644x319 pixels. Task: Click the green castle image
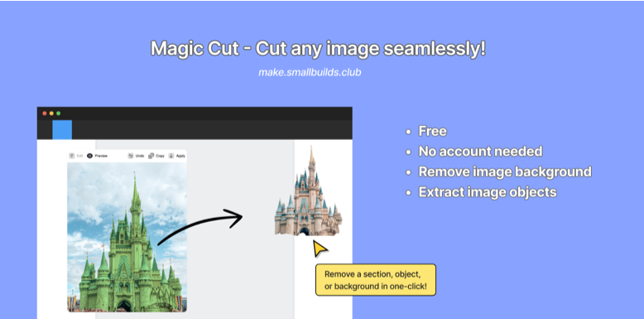[127, 237]
